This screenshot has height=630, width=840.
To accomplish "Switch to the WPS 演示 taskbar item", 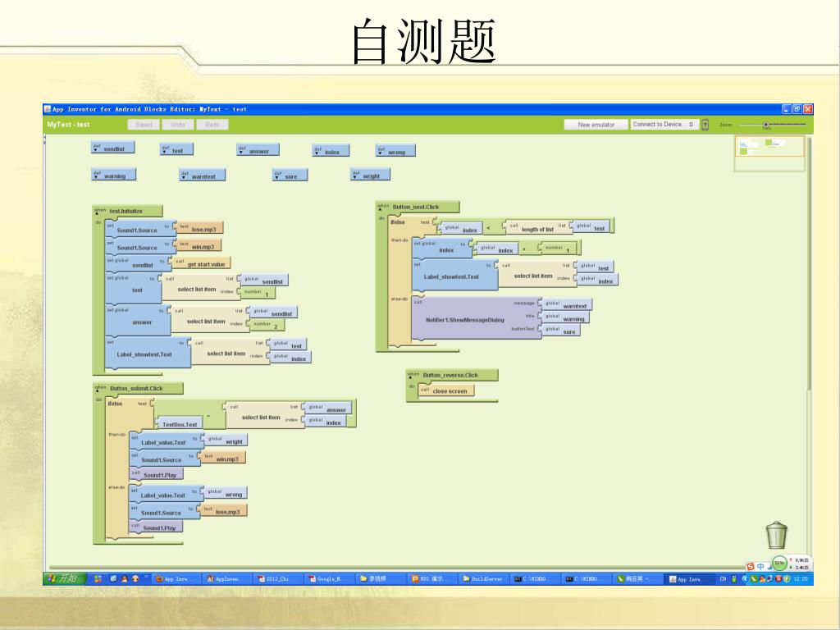I will pos(431,578).
